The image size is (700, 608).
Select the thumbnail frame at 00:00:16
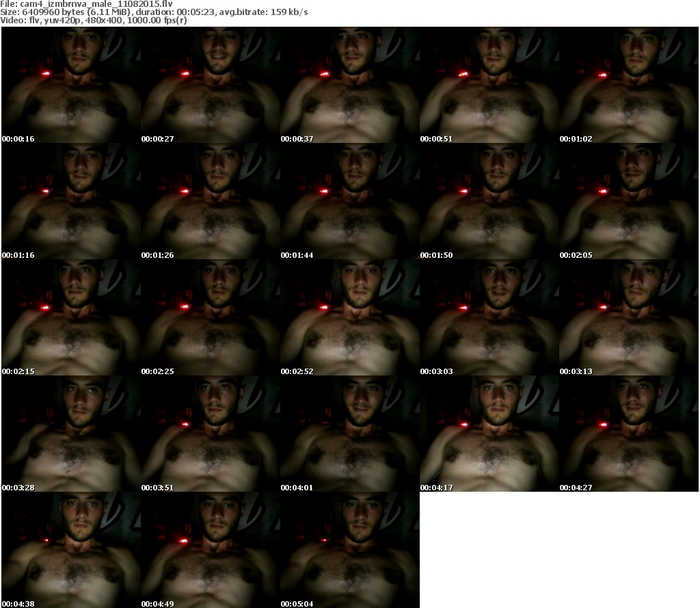pos(71,85)
